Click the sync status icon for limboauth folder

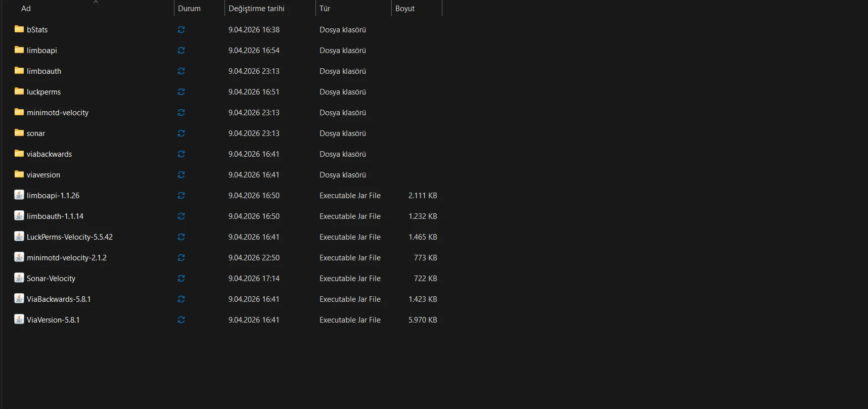(181, 71)
